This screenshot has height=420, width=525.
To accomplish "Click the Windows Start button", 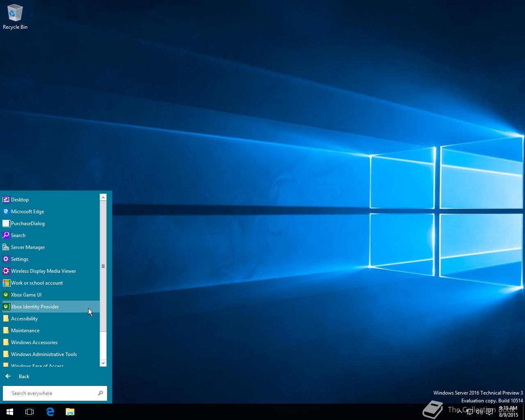I will (10, 412).
